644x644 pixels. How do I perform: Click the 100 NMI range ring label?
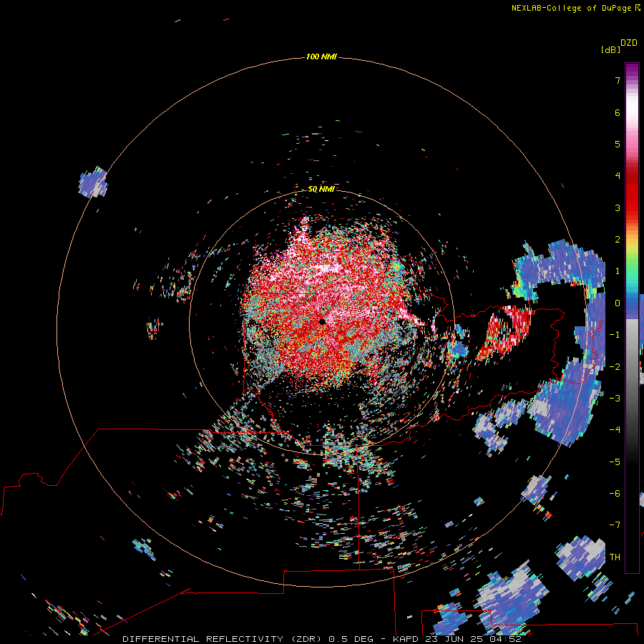click(321, 57)
